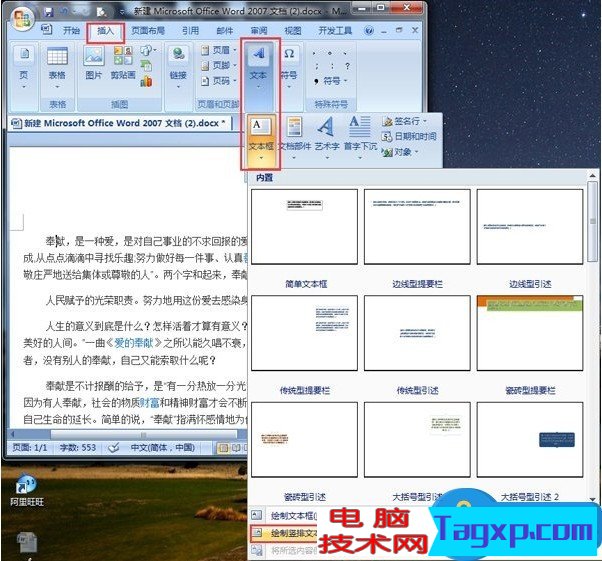Click the 中文(简体，中国) language indicator

pyautogui.click(x=163, y=448)
